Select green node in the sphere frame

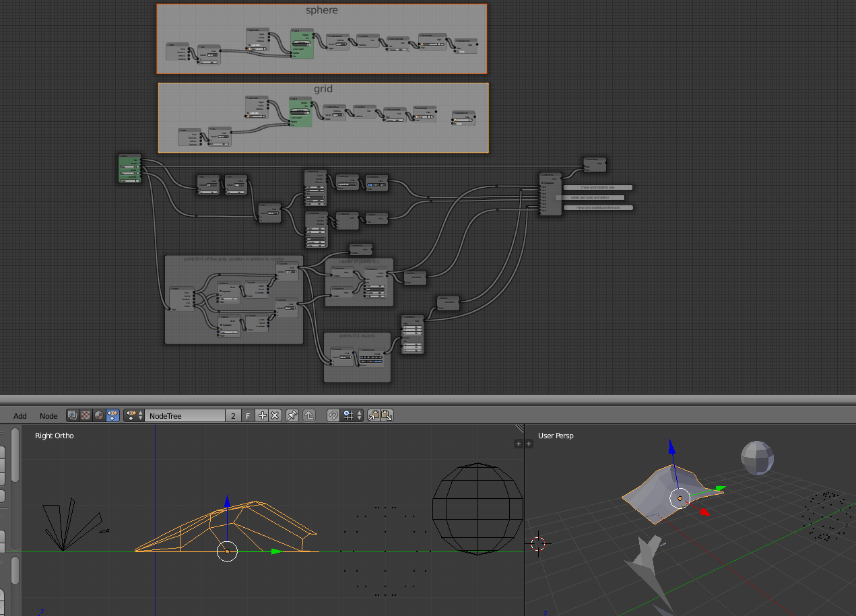pos(302,44)
